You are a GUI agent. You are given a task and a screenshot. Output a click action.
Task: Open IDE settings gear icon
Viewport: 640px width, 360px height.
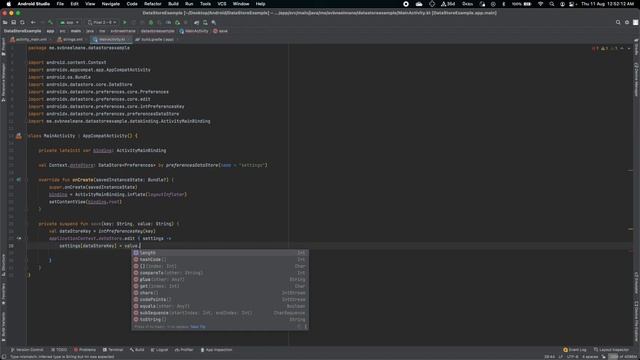(627, 22)
